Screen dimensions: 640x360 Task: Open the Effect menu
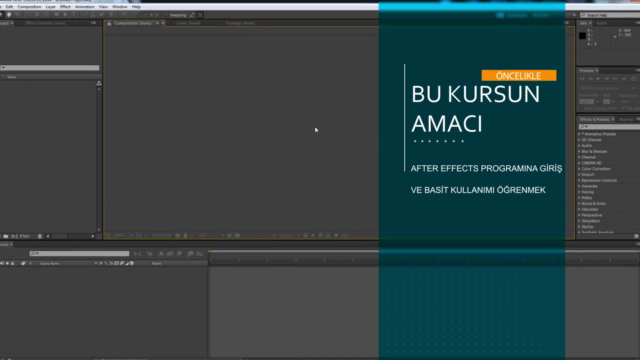click(x=65, y=7)
